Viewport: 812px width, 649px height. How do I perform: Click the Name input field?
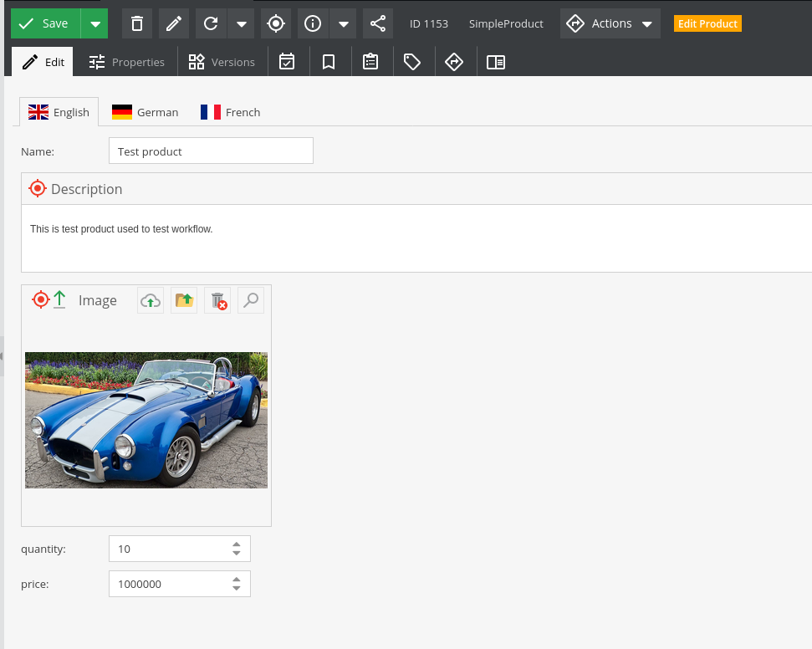click(210, 151)
